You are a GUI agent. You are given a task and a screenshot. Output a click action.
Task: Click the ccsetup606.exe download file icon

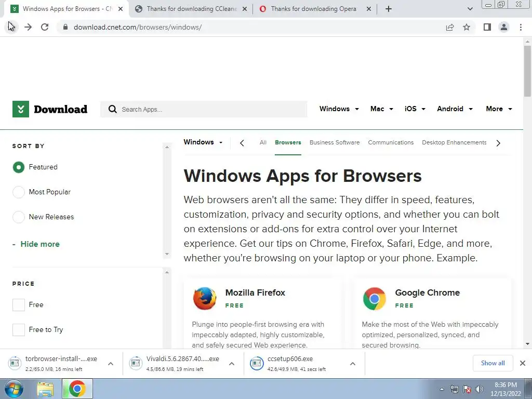[x=257, y=363]
